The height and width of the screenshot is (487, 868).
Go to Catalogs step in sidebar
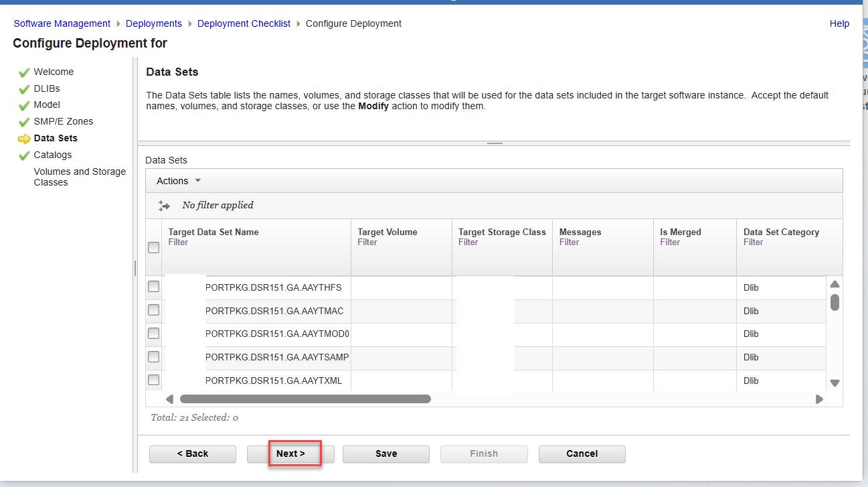[x=52, y=155]
